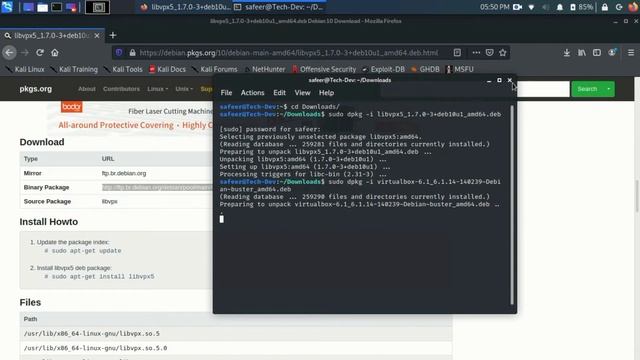Open the Firefox account icon
This screenshot has height=360, width=640.
point(612,53)
